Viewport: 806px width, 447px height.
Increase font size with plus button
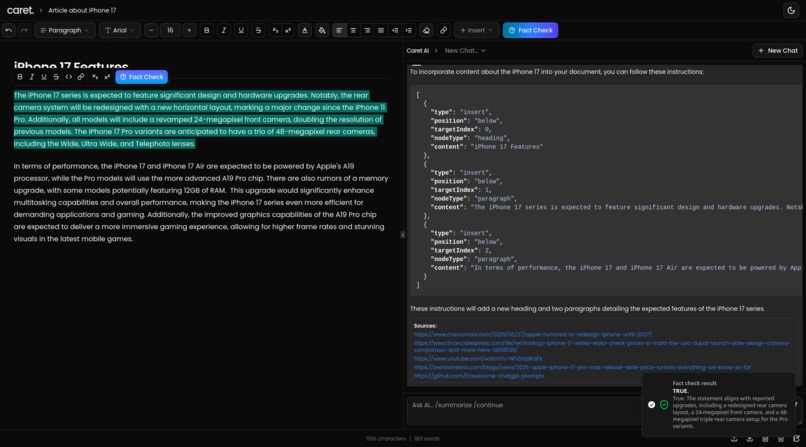189,30
